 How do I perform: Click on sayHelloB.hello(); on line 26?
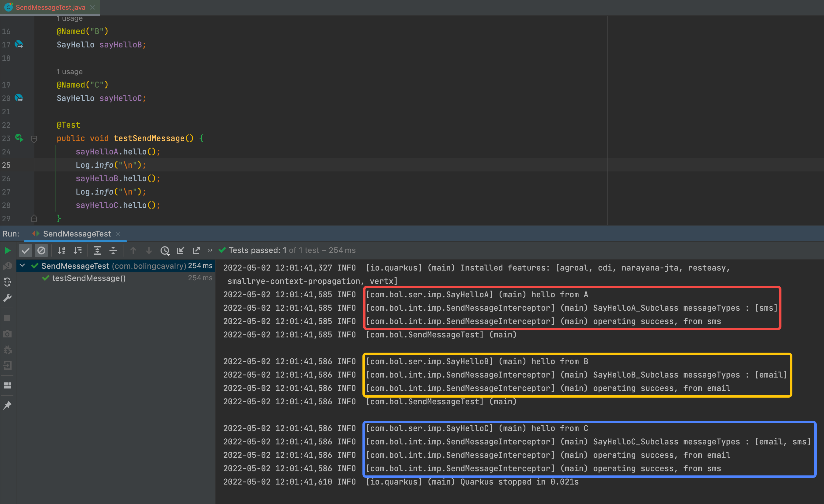pyautogui.click(x=118, y=178)
